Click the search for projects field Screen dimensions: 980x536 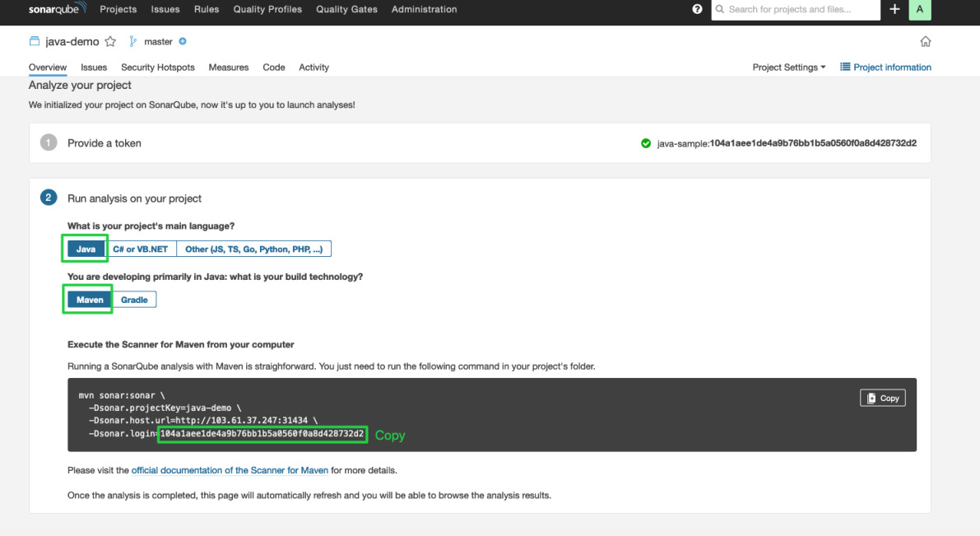[x=796, y=10]
